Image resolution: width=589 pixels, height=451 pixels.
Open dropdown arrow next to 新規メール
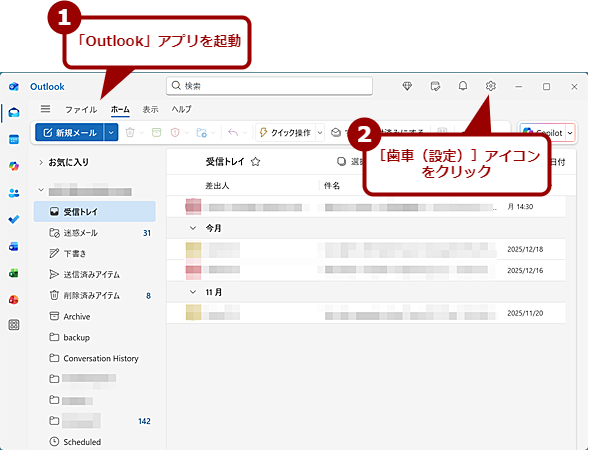pos(111,133)
